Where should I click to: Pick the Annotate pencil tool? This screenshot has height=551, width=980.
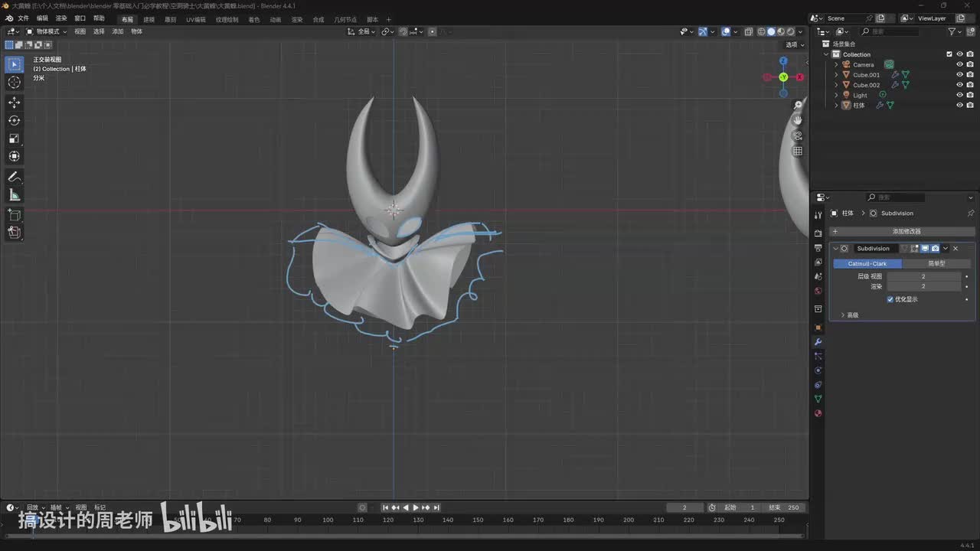point(14,177)
